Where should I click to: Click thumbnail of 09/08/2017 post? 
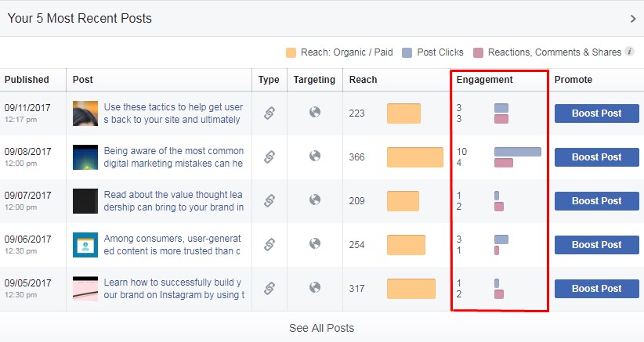pos(85,157)
